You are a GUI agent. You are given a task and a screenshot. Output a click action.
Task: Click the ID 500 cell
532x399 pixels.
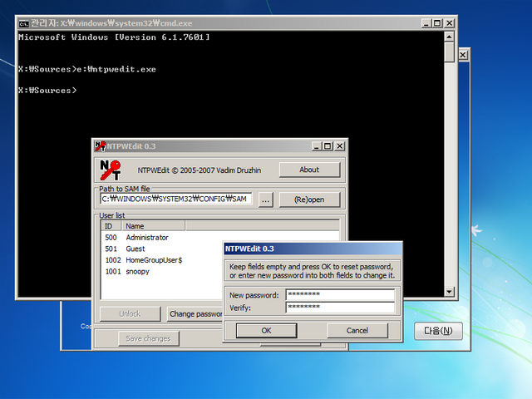pyautogui.click(x=111, y=238)
